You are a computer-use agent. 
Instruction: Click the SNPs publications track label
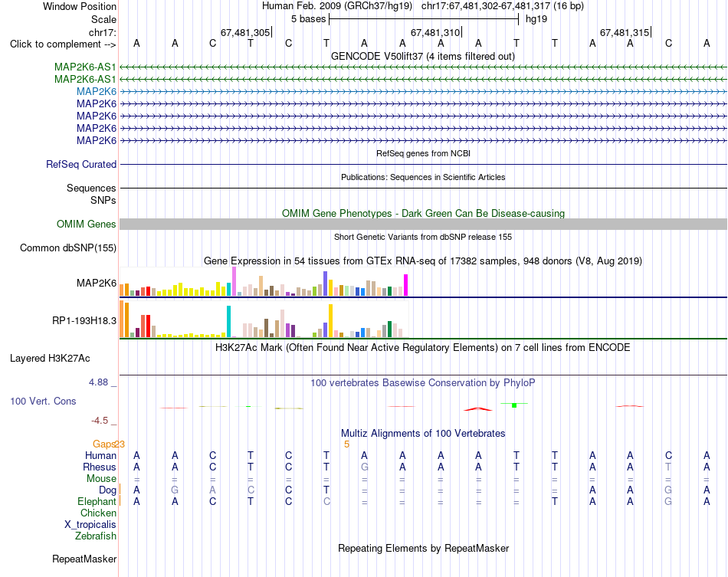coord(103,200)
